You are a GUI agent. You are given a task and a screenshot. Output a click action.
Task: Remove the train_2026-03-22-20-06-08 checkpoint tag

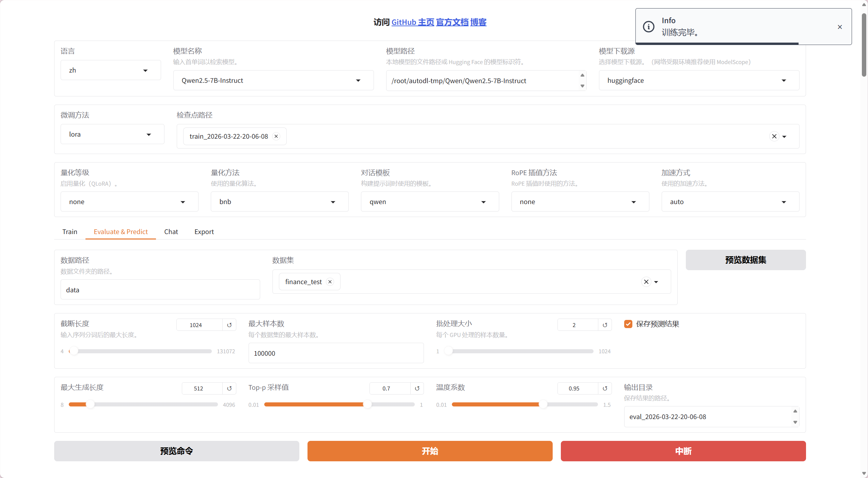(x=276, y=136)
